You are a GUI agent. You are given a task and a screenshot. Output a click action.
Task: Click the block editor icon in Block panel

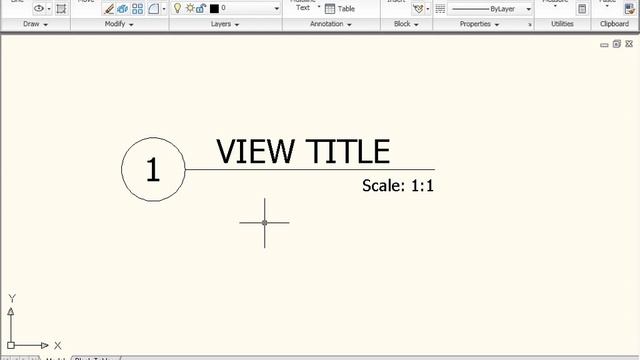[418, 9]
